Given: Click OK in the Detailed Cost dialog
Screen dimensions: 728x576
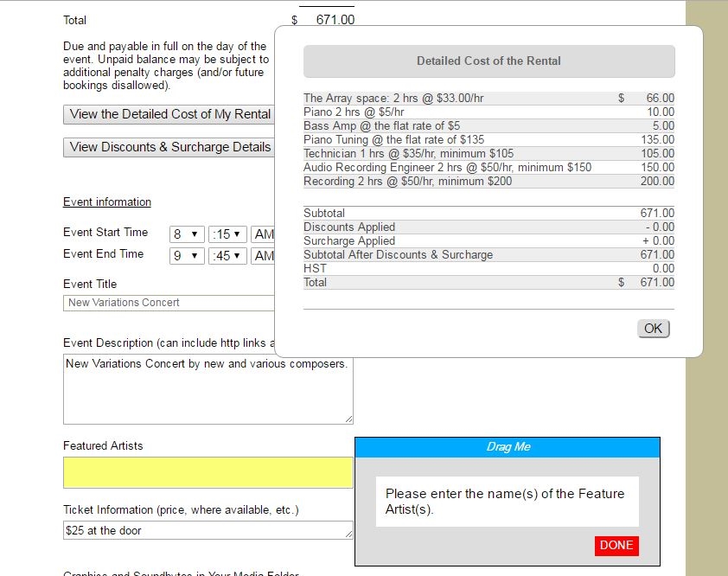Looking at the screenshot, I should point(654,329).
